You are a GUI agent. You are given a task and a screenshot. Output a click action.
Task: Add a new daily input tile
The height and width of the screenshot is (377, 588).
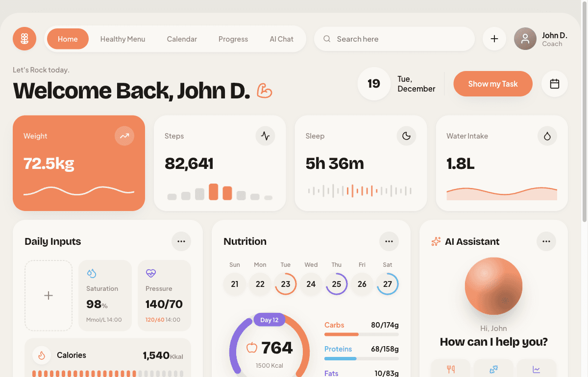tap(49, 296)
